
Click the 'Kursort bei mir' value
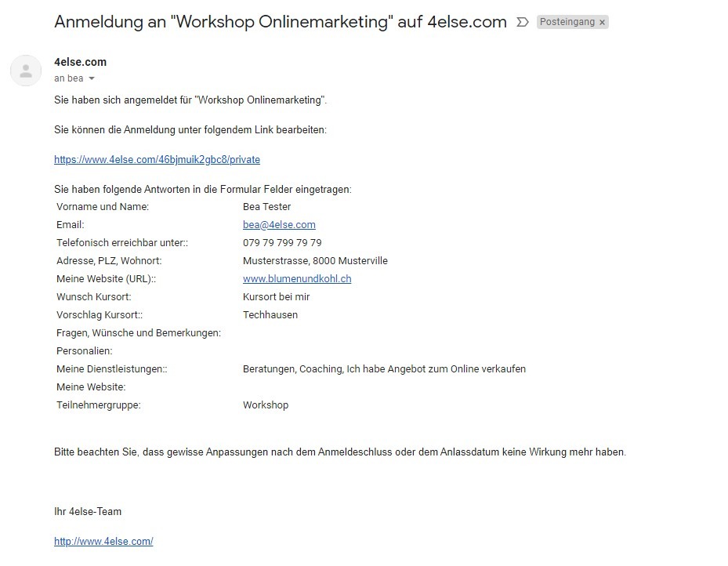[277, 296]
